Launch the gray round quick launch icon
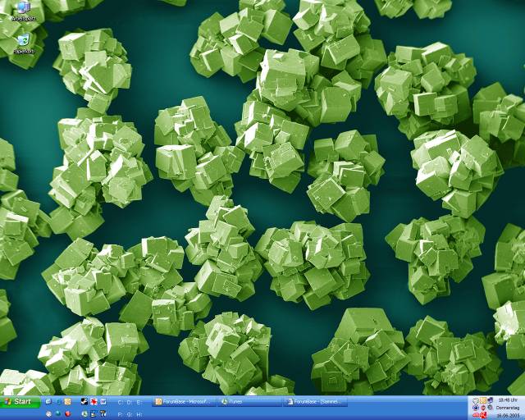The height and width of the screenshot is (420, 525). pyautogui.click(x=48, y=414)
